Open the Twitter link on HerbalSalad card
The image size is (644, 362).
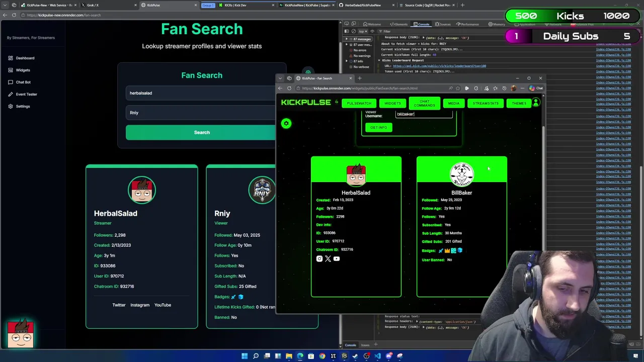pyautogui.click(x=119, y=305)
